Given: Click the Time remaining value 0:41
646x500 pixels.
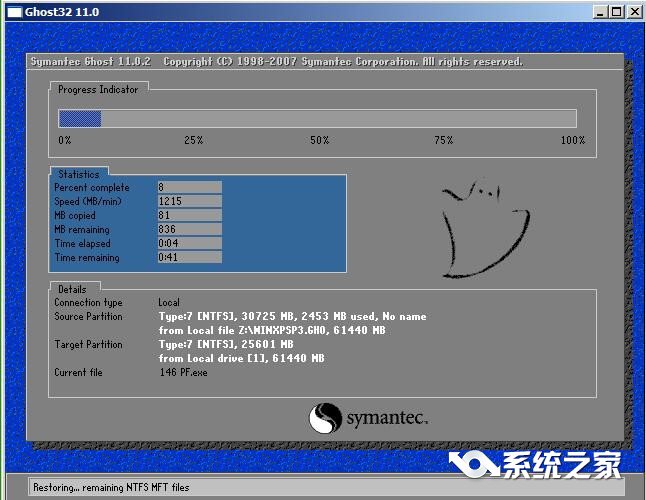Looking at the screenshot, I should coord(190,257).
